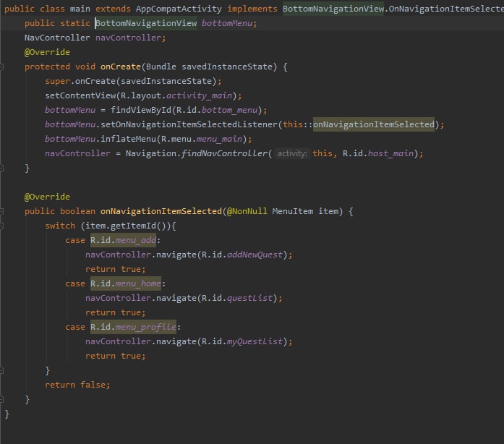Click the Bundle parameter type
This screenshot has height=444, width=504.
tap(161, 67)
